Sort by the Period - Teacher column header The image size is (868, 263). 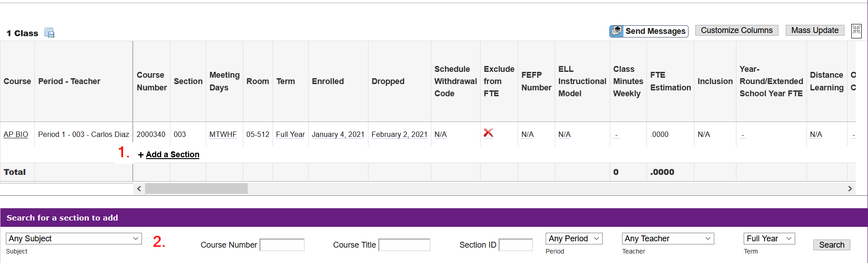pyautogui.click(x=69, y=81)
